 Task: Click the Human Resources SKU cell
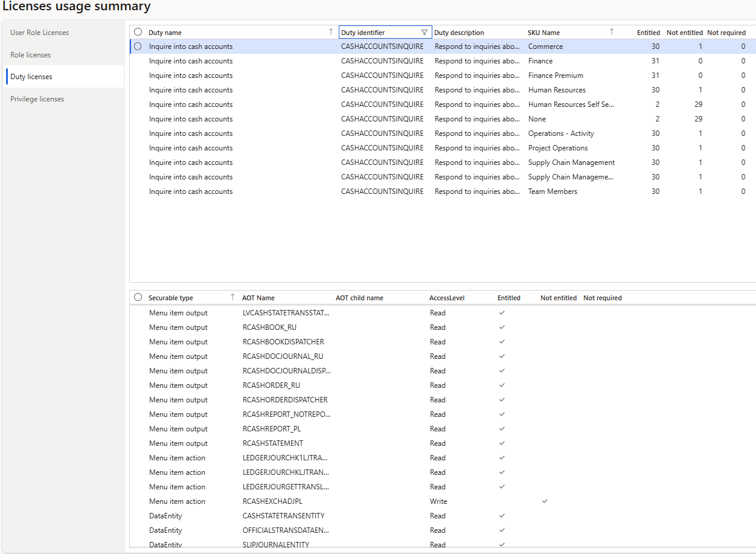(x=557, y=90)
